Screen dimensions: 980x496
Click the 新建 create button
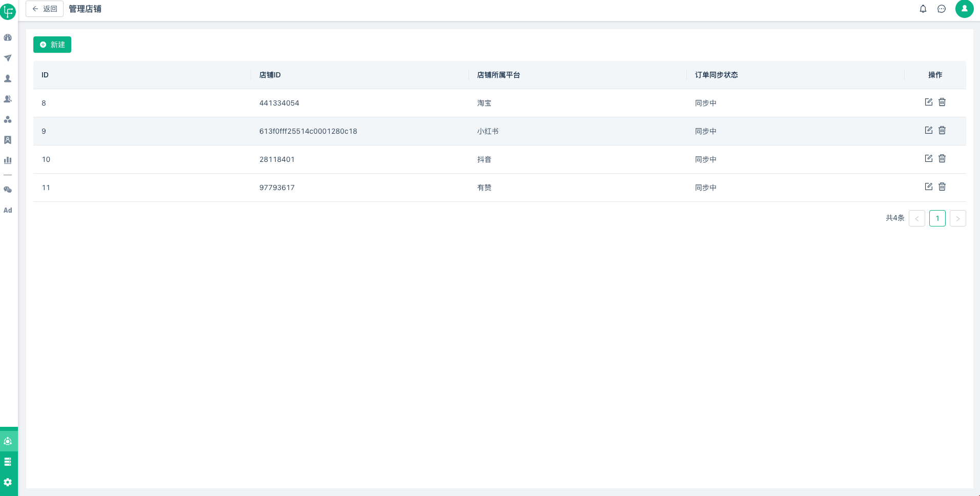[x=52, y=45]
